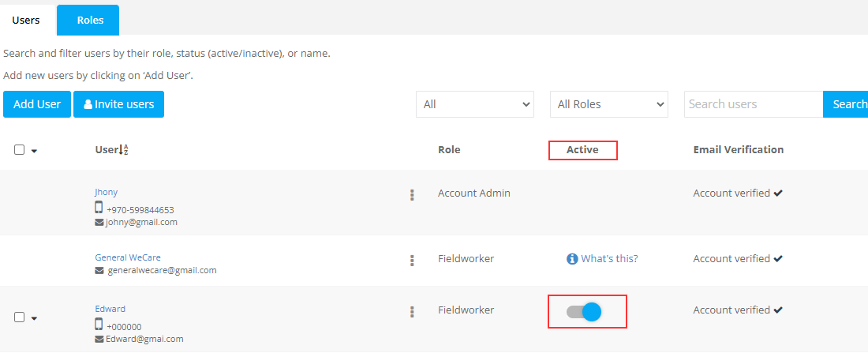Toggle Edward's Active switch off

coord(585,312)
